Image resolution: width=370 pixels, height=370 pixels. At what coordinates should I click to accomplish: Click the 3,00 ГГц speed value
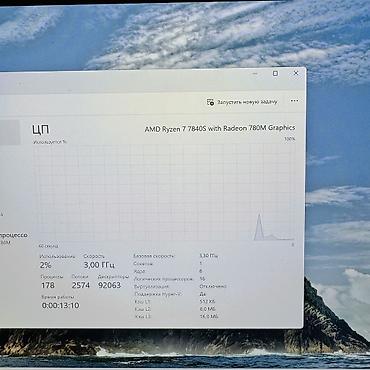pos(99,265)
